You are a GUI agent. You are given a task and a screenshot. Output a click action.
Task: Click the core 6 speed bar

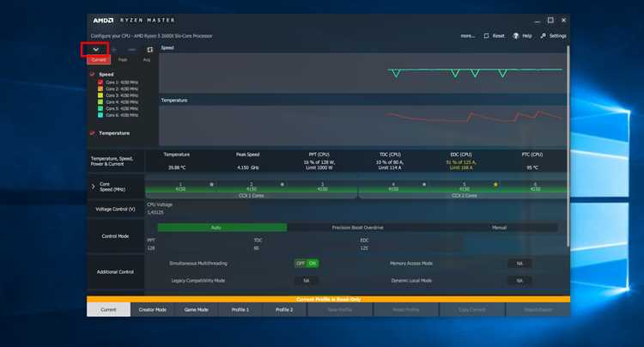[535, 189]
